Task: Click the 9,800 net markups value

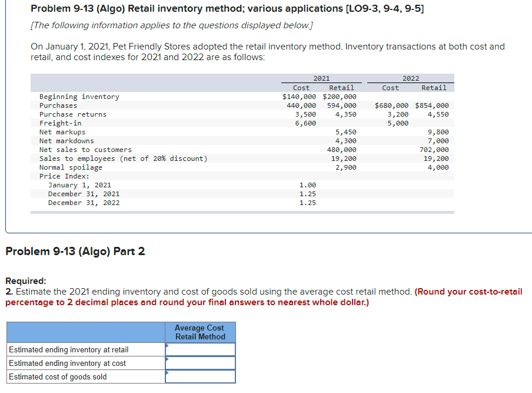Action: pyautogui.click(x=438, y=132)
